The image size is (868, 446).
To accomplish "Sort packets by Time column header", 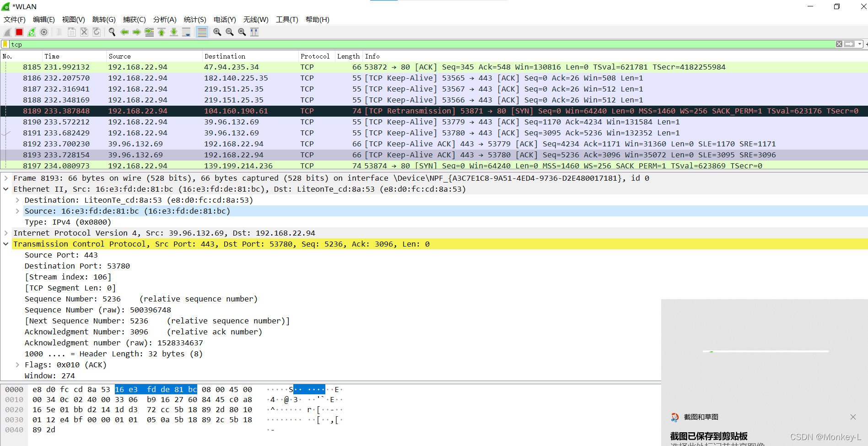I will click(74, 56).
